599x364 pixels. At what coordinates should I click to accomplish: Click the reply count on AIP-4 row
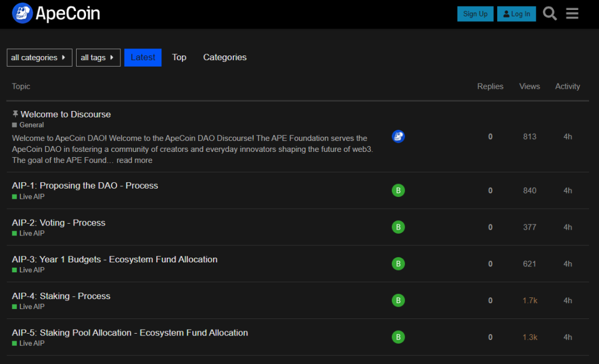(x=490, y=300)
